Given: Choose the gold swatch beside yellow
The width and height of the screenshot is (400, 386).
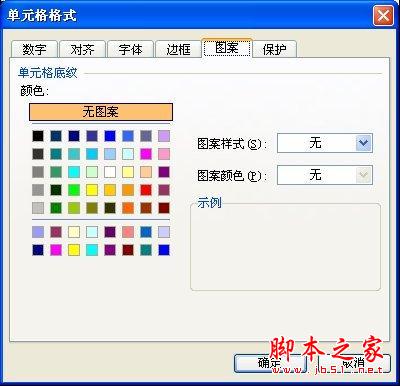Looking at the screenshot, I should tap(110, 190).
